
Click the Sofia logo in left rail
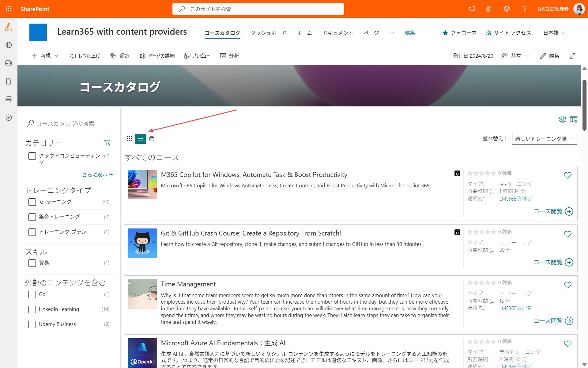[9, 27]
